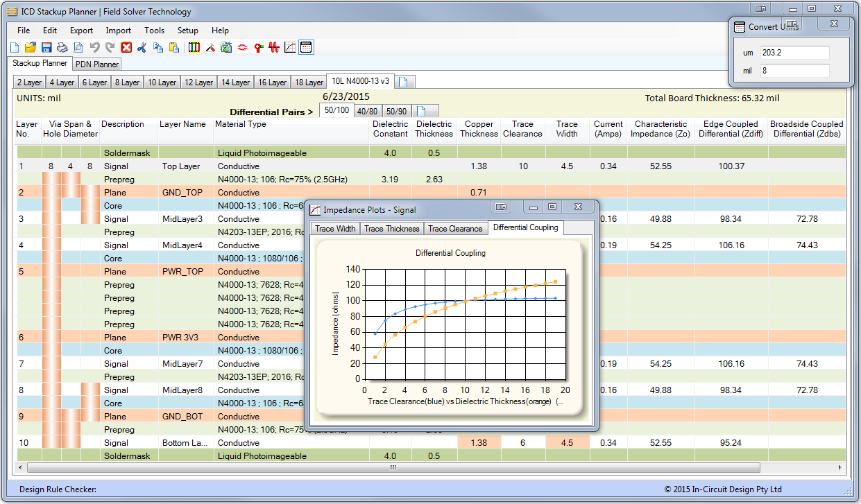Open the Import menu
This screenshot has width=861, height=504.
click(x=119, y=31)
